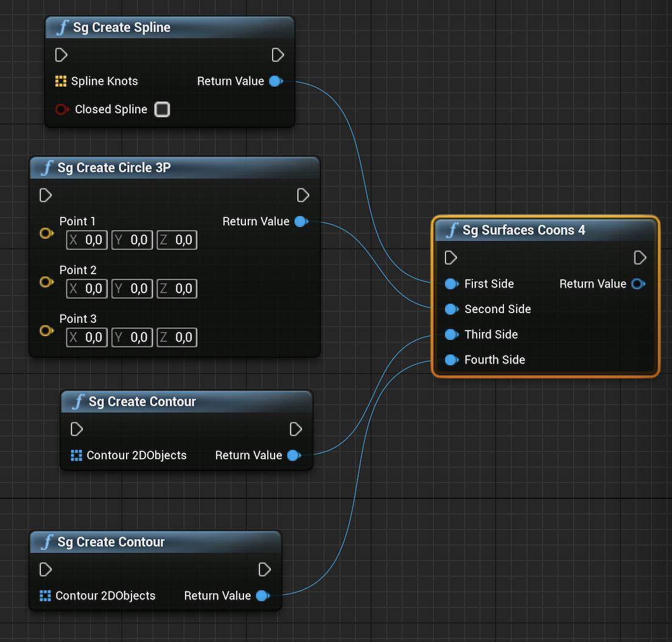This screenshot has height=642, width=672.
Task: Click the output execution pin on Sg Create Spline
Action: pos(278,55)
